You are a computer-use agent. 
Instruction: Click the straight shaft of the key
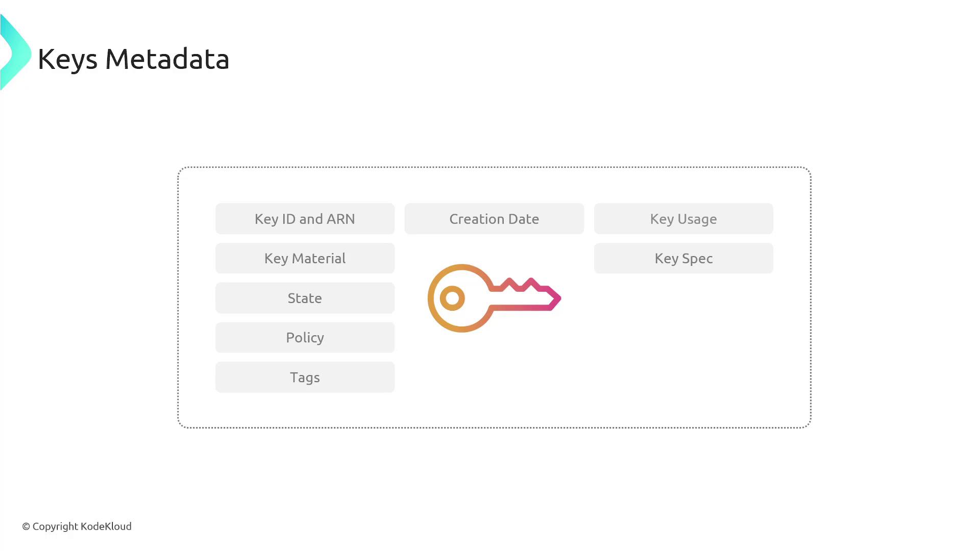(521, 307)
